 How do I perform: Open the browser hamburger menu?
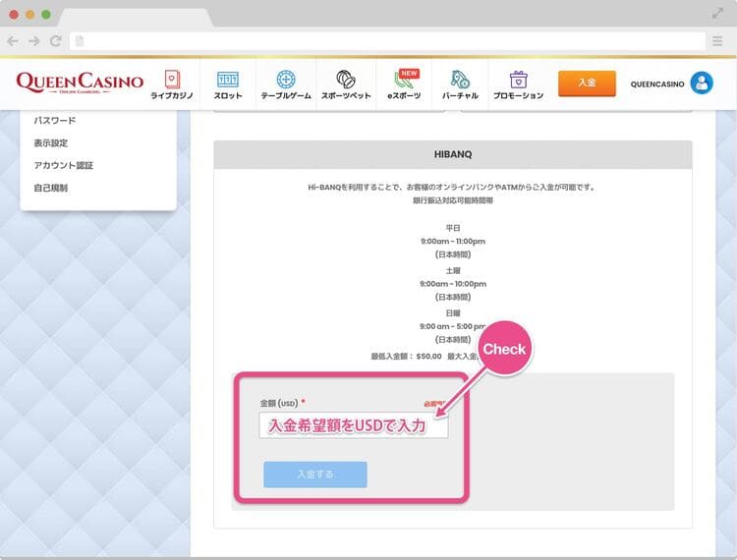[717, 41]
